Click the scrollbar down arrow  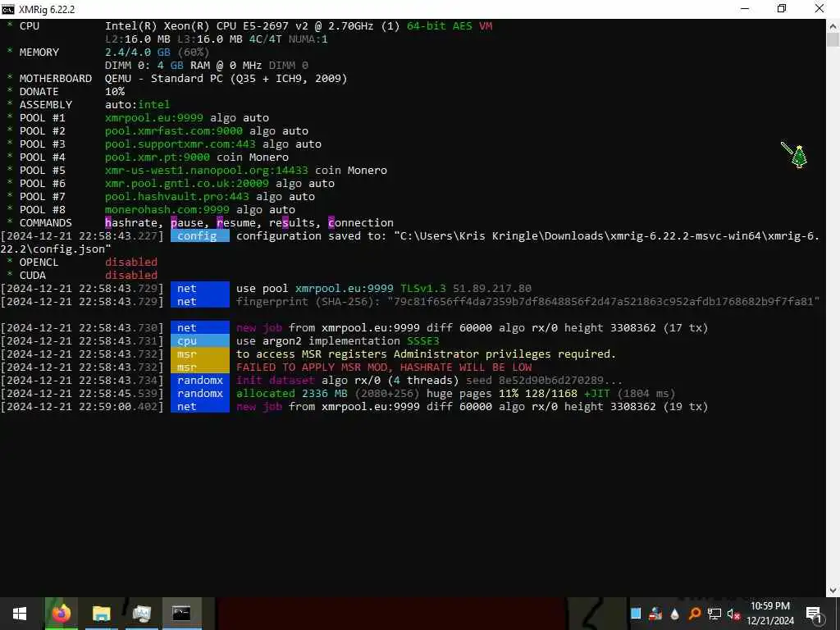[x=833, y=591]
